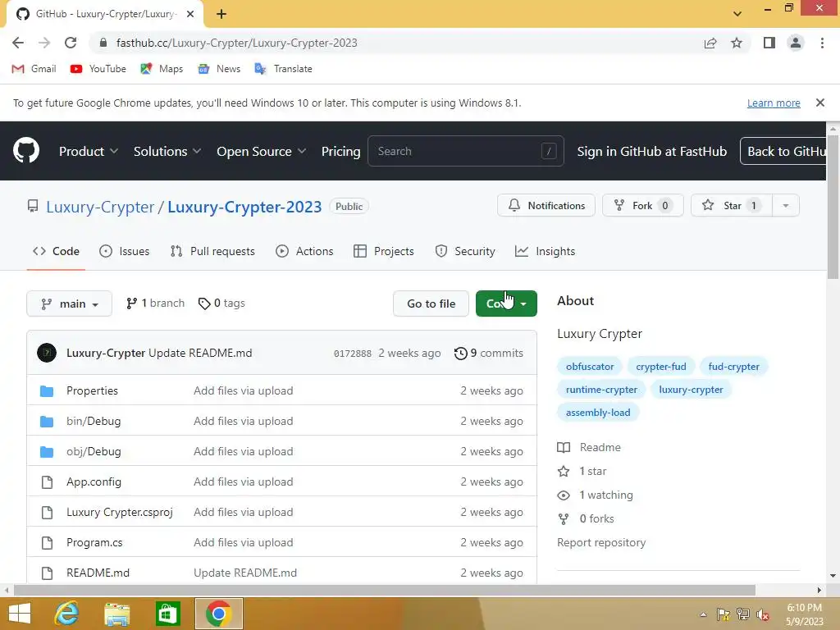Screen dimensions: 840x630
Task: Open the Chrome tab search chevron
Action: tap(737, 14)
